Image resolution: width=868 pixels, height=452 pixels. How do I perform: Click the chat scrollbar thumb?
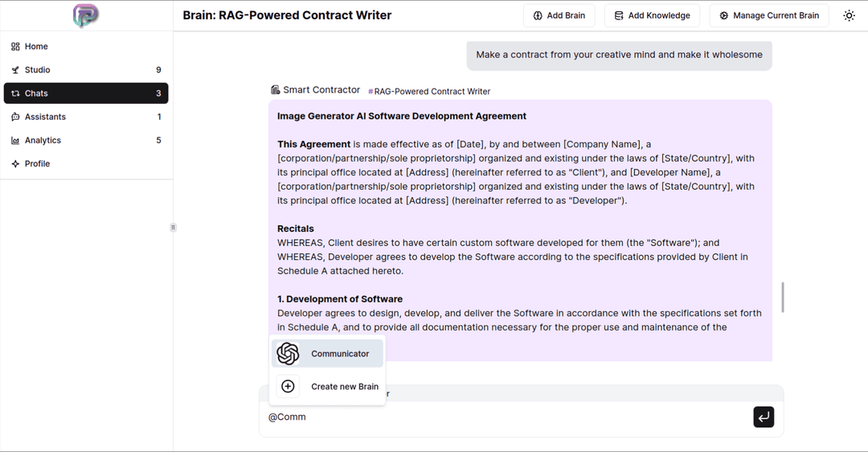[782, 298]
